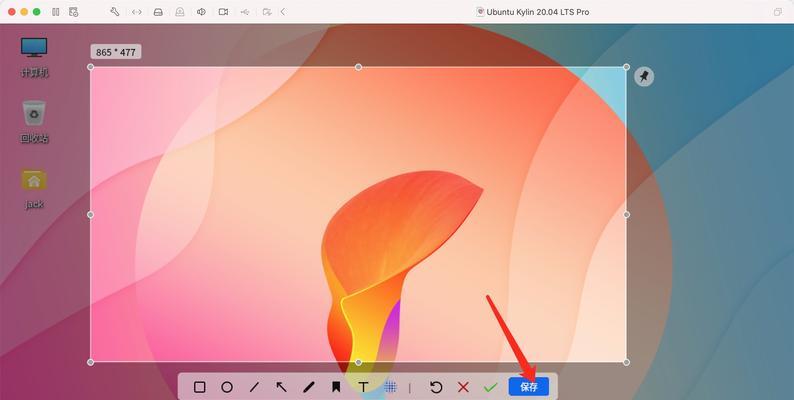Image resolution: width=794 pixels, height=400 pixels.
Task: Click the CD/DVD drive toolbar icon
Action: [180, 12]
